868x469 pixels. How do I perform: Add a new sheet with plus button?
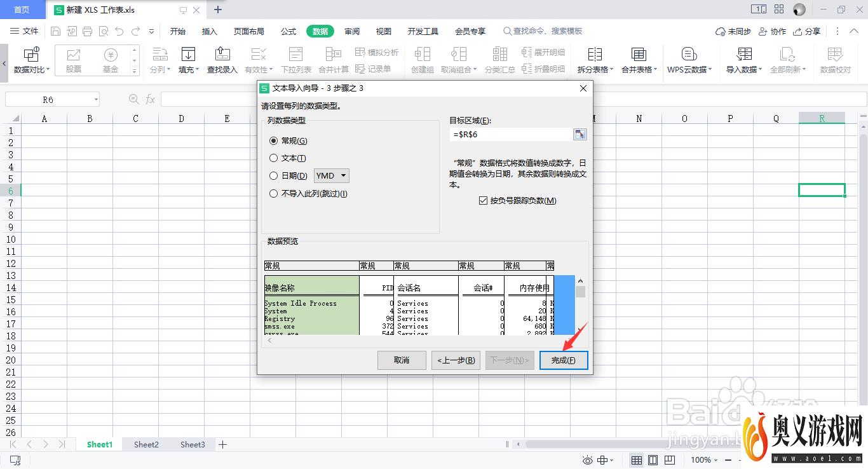pos(223,445)
